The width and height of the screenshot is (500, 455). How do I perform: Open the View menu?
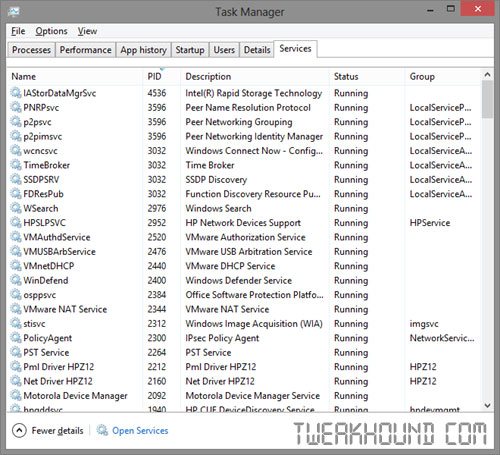87,31
